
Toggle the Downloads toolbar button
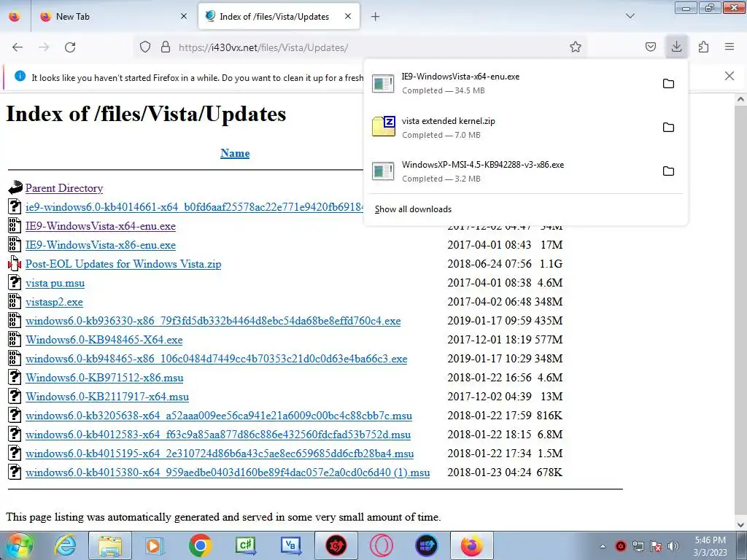[x=676, y=47]
